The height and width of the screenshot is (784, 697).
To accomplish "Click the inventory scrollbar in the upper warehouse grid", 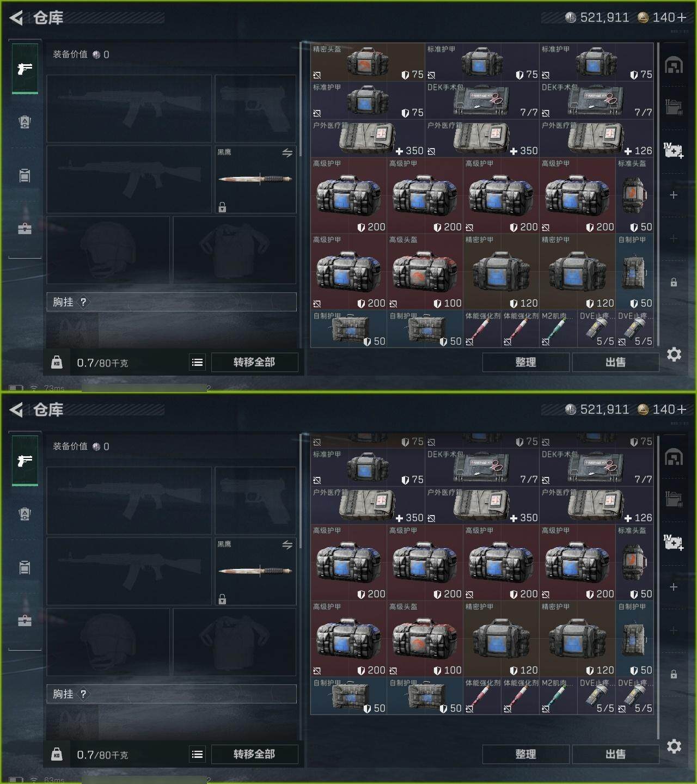I will pyautogui.click(x=658, y=194).
